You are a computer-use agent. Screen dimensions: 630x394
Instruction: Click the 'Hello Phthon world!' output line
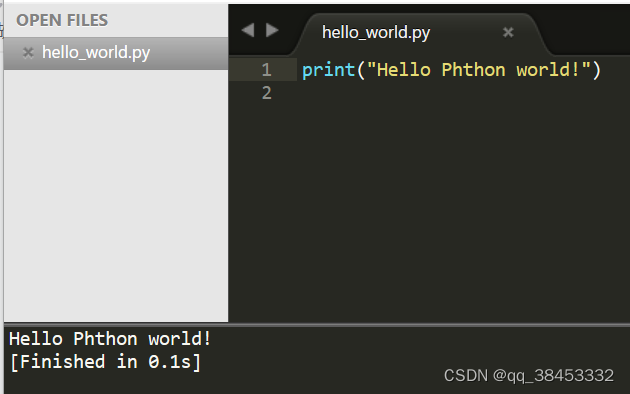(x=110, y=339)
